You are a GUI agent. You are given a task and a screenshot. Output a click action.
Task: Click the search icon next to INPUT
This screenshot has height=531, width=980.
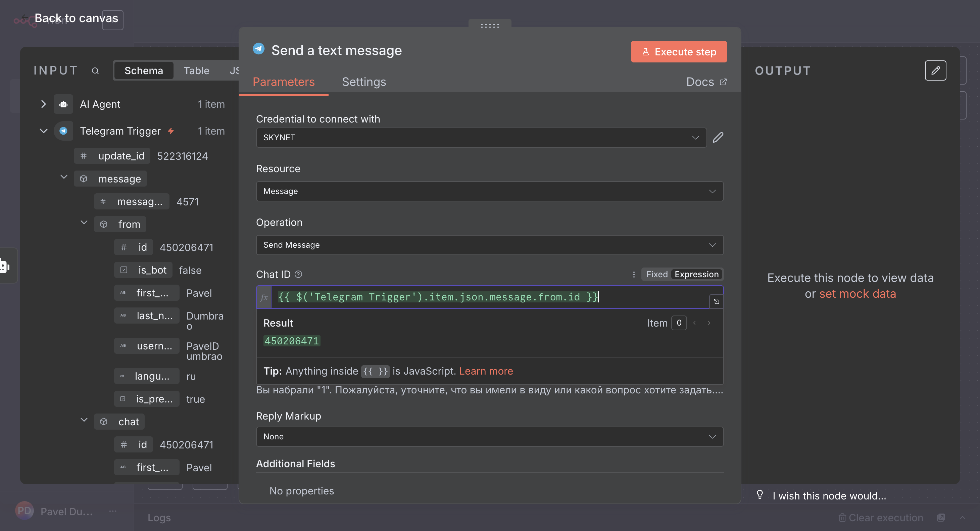click(x=95, y=71)
